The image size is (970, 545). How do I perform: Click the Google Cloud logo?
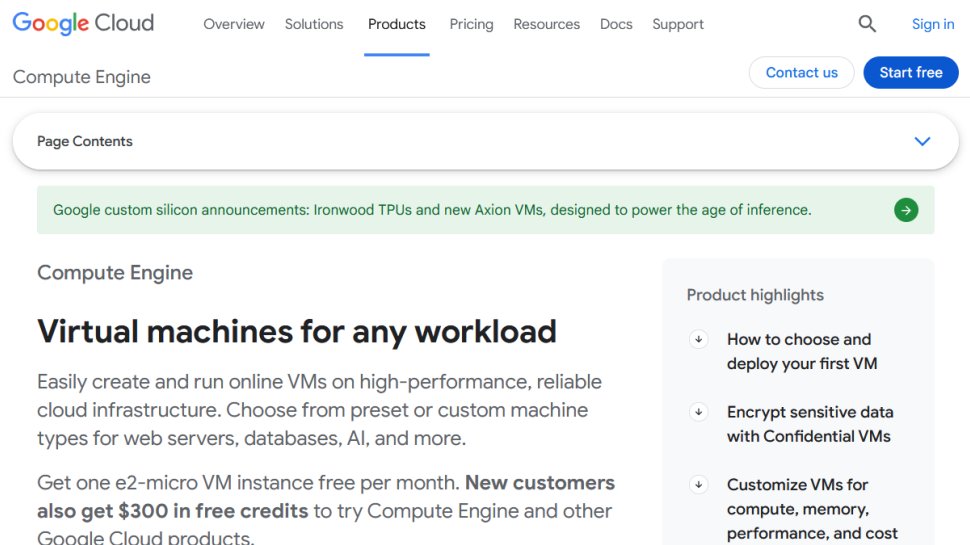pos(83,24)
